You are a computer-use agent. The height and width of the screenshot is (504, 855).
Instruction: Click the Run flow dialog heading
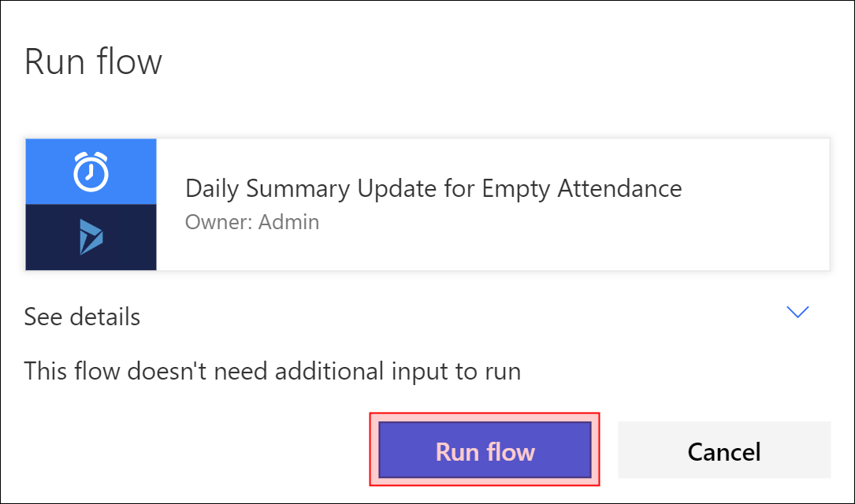(93, 61)
